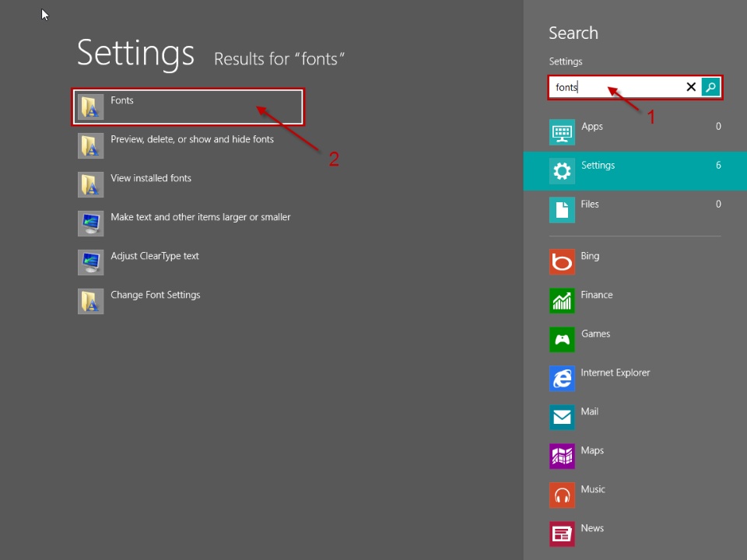The width and height of the screenshot is (747, 560).
Task: Click the Files document icon
Action: [x=562, y=210]
